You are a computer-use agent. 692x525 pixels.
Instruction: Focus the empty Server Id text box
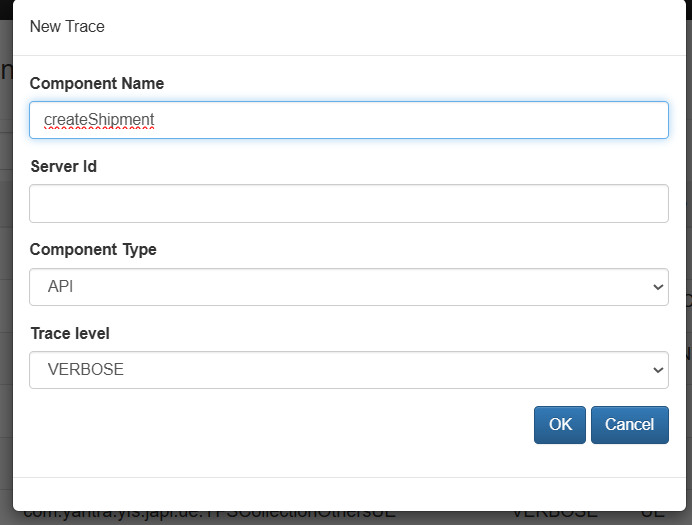click(x=348, y=203)
